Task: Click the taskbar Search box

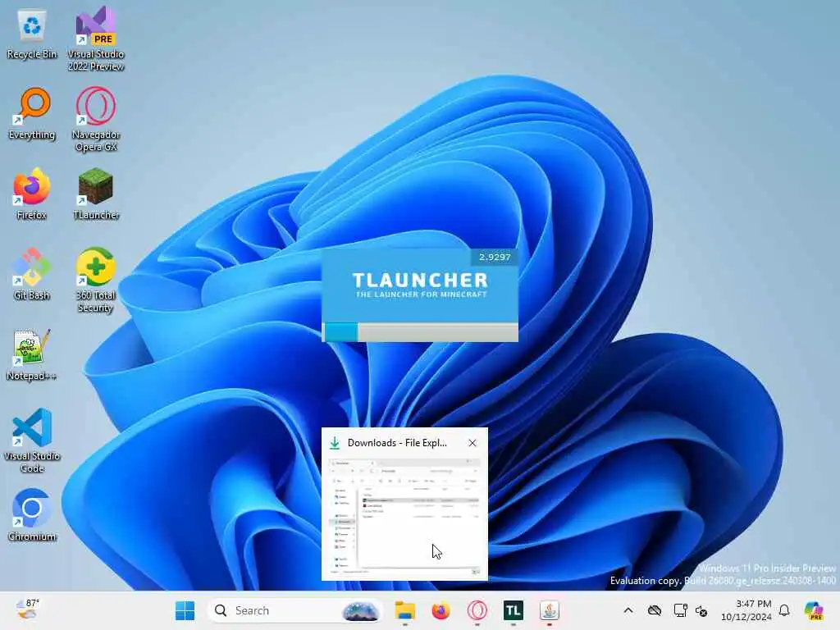Action: coord(294,610)
